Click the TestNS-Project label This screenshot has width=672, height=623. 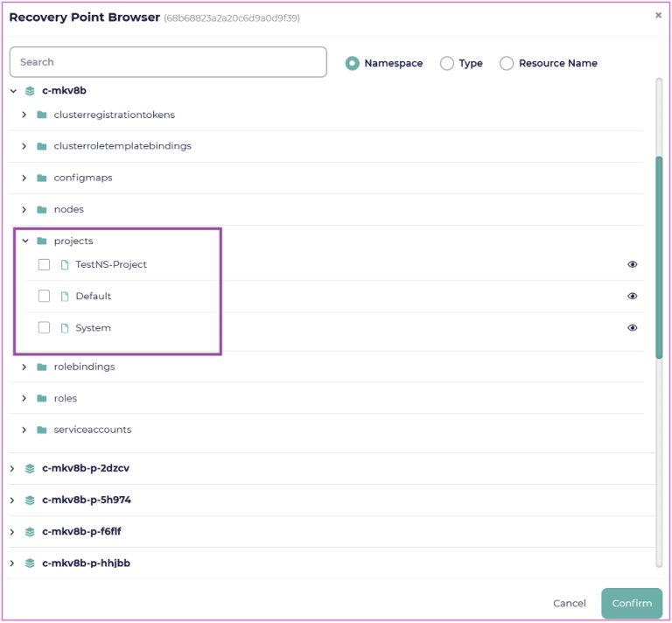pyautogui.click(x=111, y=264)
